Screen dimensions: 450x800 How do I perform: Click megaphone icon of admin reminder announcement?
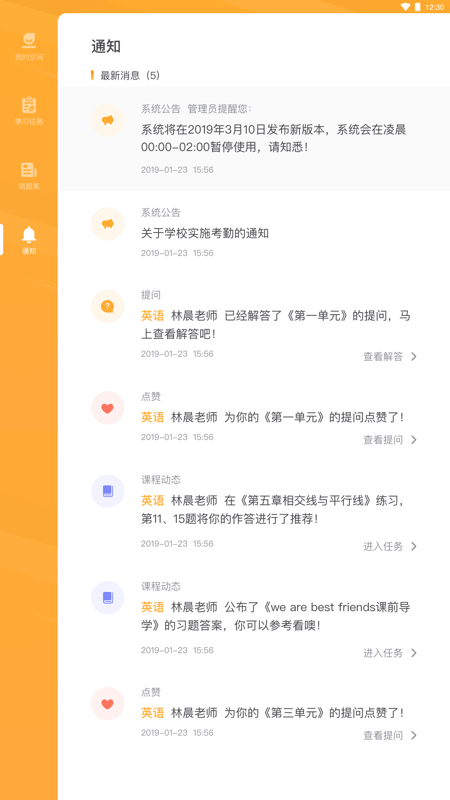point(108,120)
